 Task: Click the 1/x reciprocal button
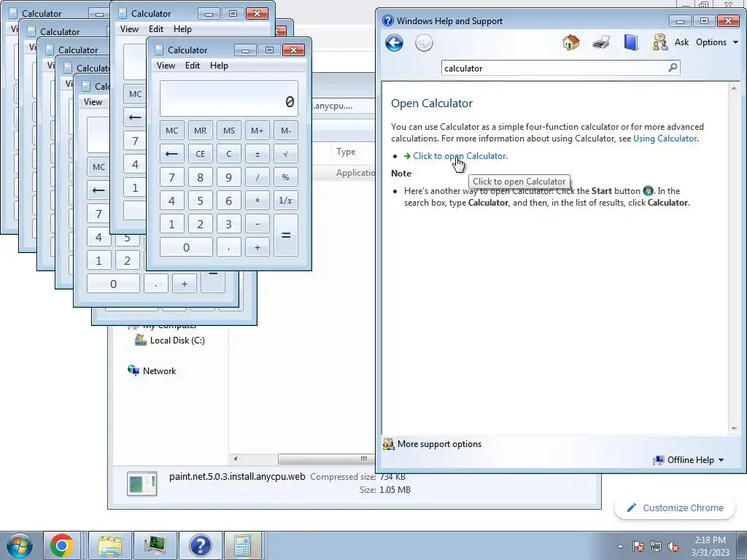286,201
